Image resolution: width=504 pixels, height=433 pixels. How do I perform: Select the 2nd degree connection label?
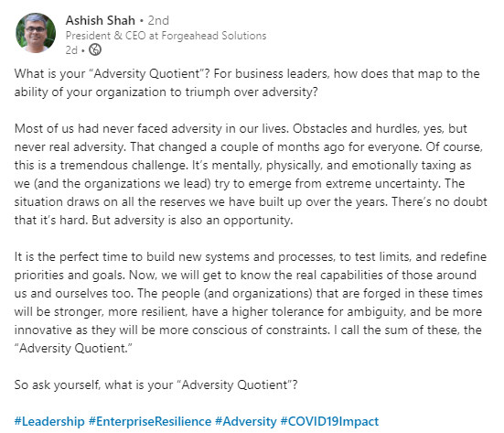(x=158, y=20)
